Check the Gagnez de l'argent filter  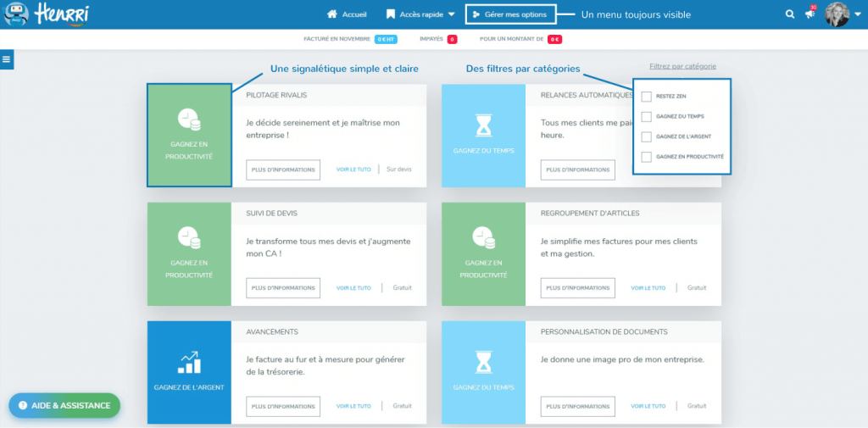coord(646,136)
